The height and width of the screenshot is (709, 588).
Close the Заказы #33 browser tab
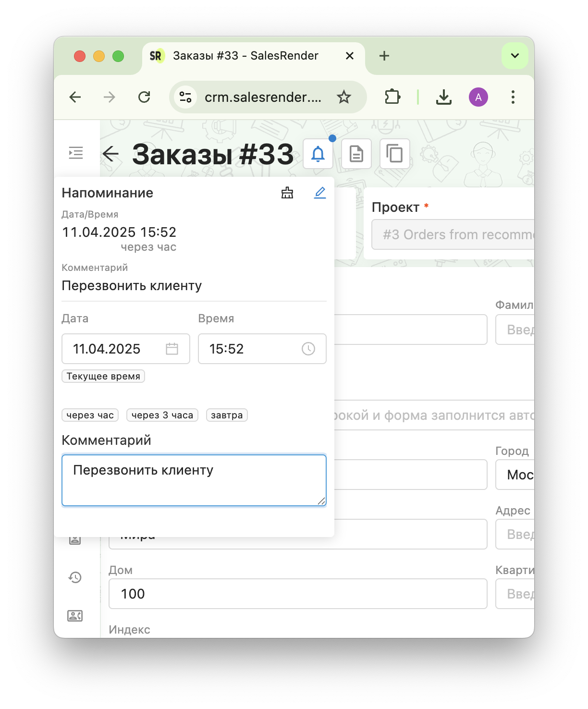350,56
